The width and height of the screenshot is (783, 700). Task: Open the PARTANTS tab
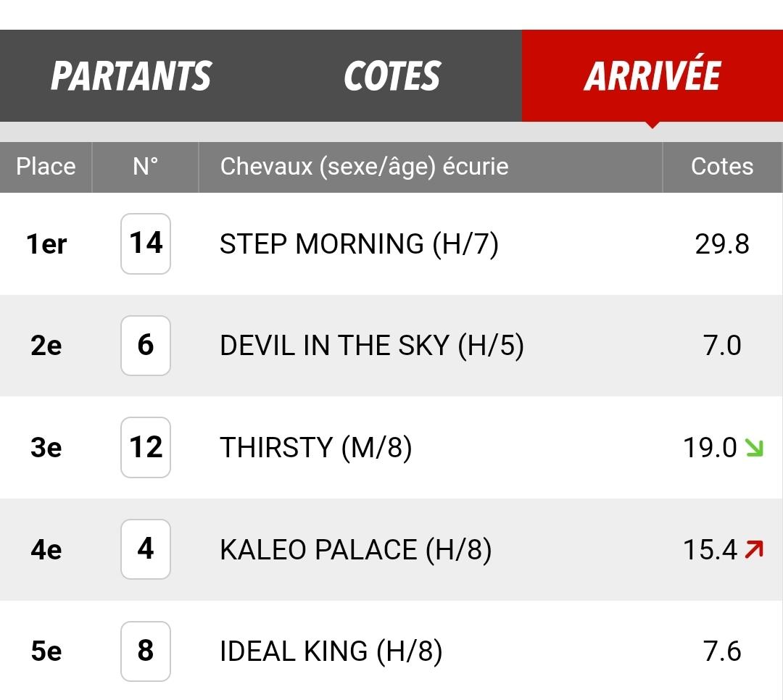(130, 75)
